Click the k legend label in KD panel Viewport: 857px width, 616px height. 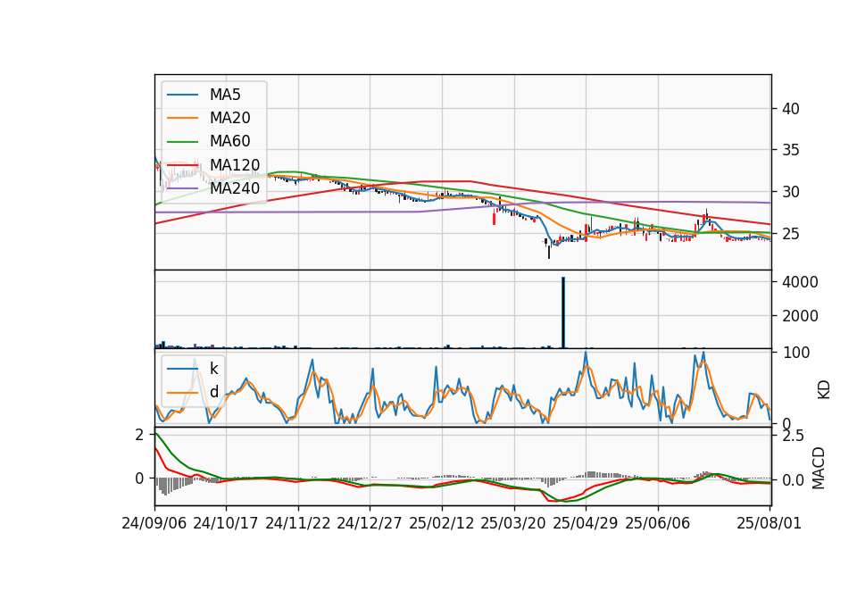(x=213, y=369)
